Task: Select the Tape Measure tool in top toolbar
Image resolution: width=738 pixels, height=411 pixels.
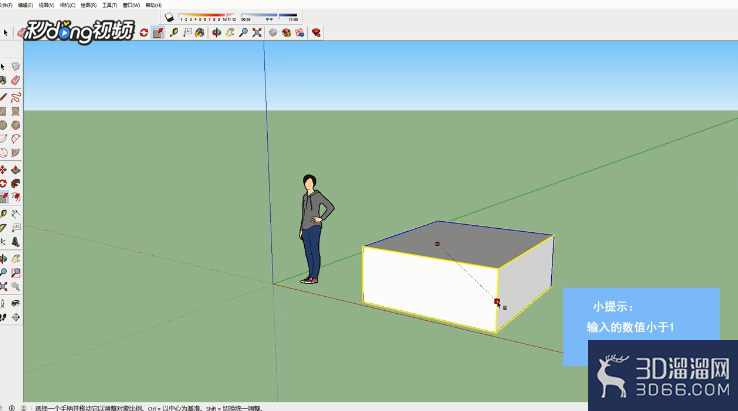Action: coord(174,32)
